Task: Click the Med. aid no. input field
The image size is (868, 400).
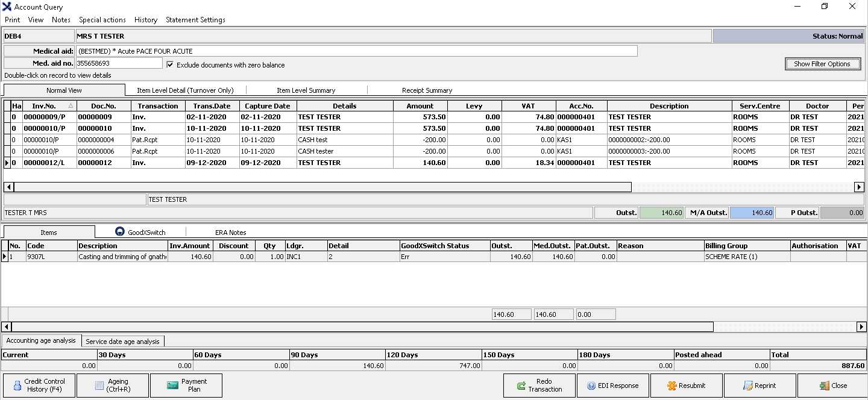Action: 119,63
